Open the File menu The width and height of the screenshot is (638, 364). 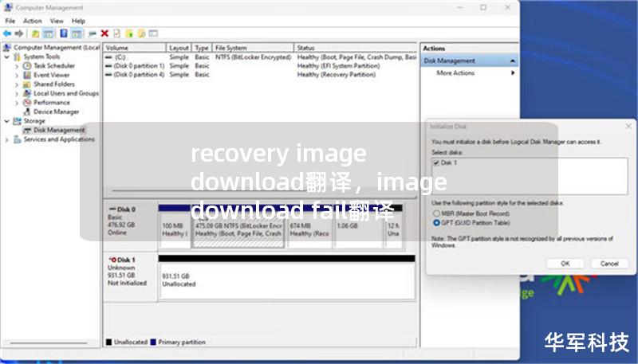(10, 21)
